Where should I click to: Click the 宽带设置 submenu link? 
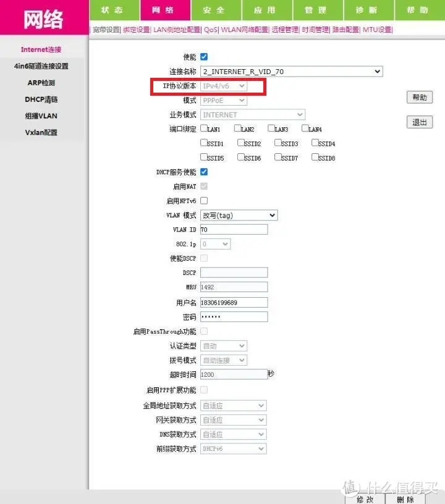106,30
